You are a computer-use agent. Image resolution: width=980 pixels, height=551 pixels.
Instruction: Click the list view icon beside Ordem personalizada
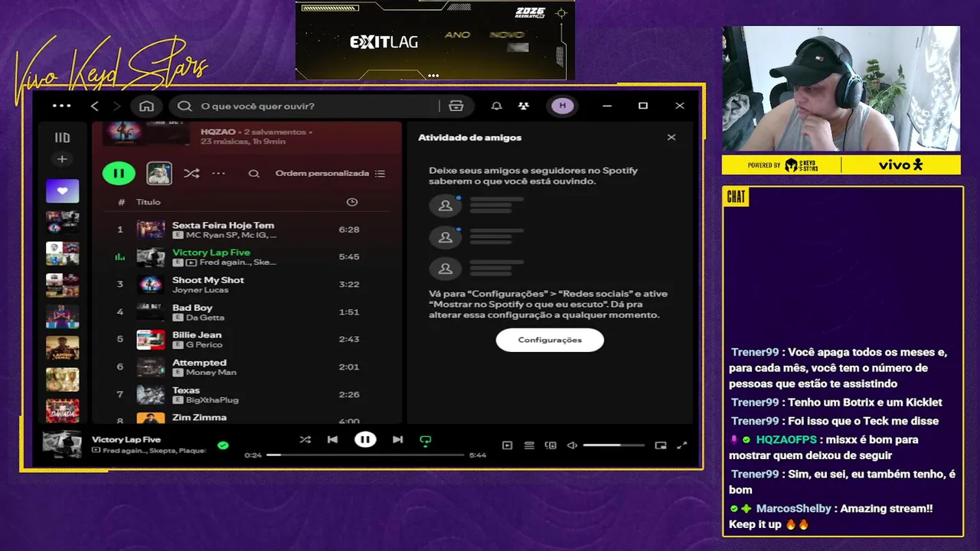(x=381, y=174)
